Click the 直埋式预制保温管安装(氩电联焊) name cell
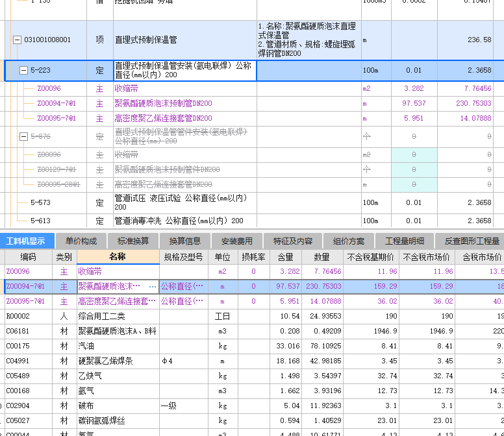The image size is (504, 436). click(185, 70)
